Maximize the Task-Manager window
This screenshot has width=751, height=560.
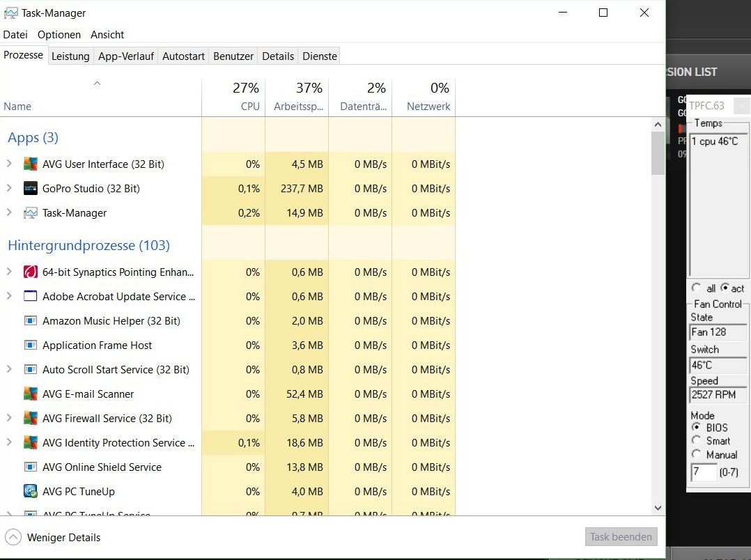(603, 13)
